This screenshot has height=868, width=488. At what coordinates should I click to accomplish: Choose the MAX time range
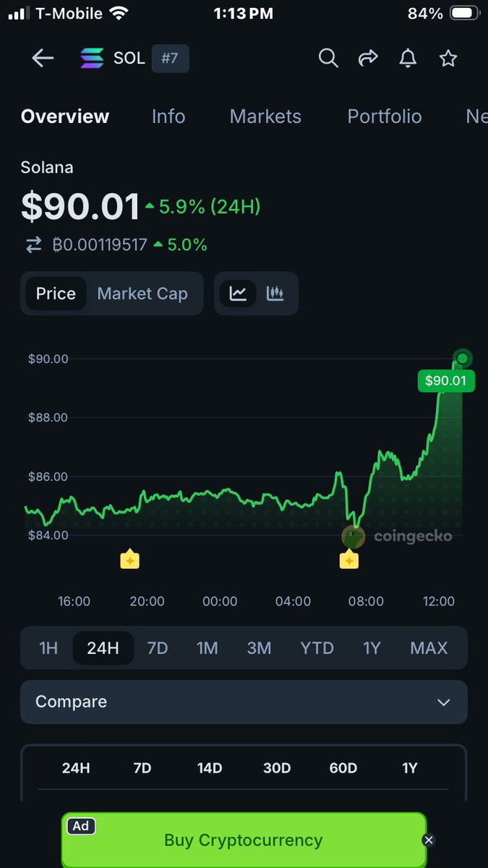(429, 647)
